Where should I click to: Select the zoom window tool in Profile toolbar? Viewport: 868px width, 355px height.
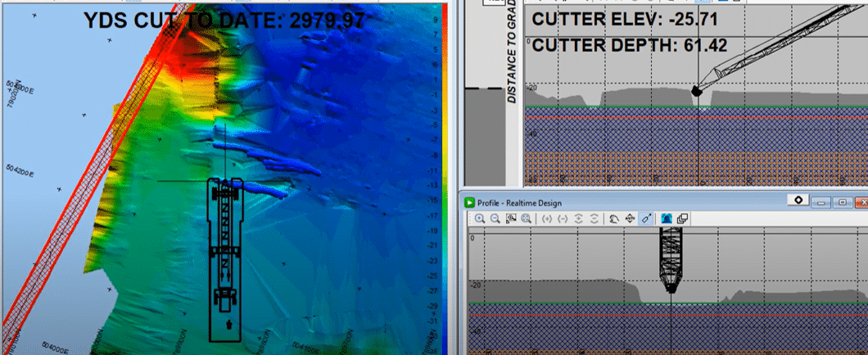[511, 219]
